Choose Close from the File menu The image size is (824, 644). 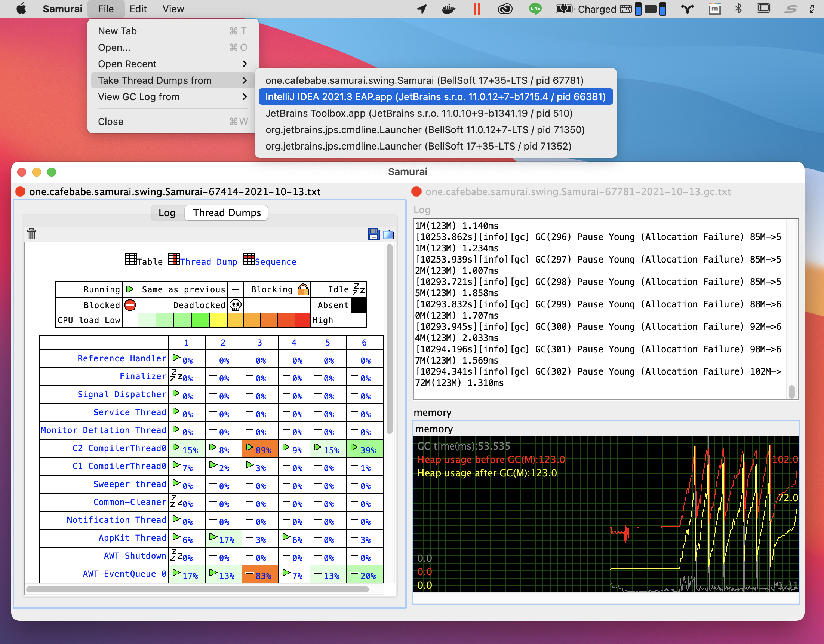(173, 122)
